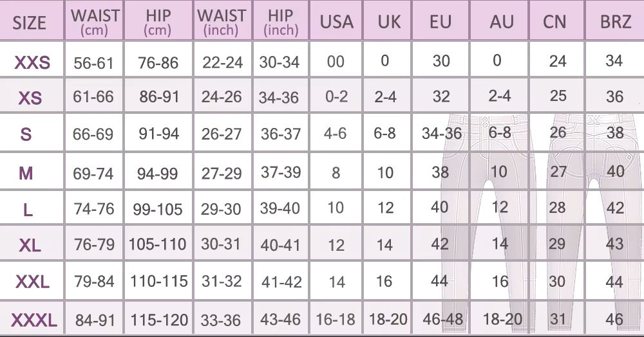The height and width of the screenshot is (337, 644).
Task: Click waist inch value 27-29
Action: coord(222,172)
